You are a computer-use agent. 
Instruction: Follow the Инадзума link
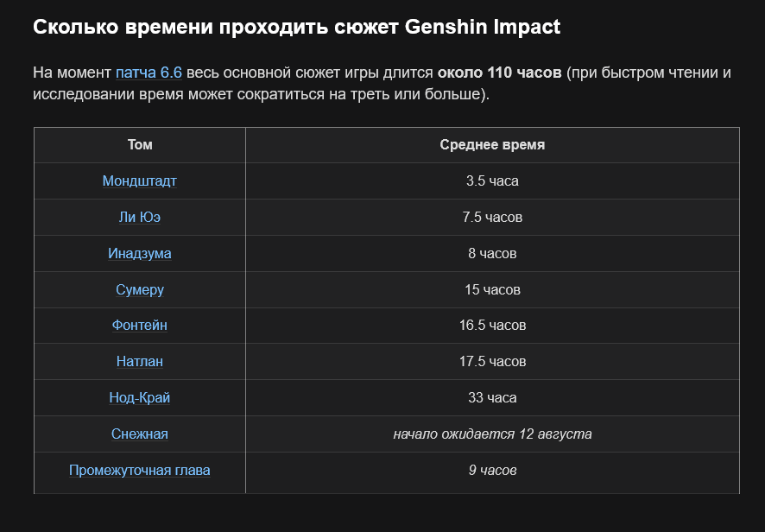tap(140, 253)
